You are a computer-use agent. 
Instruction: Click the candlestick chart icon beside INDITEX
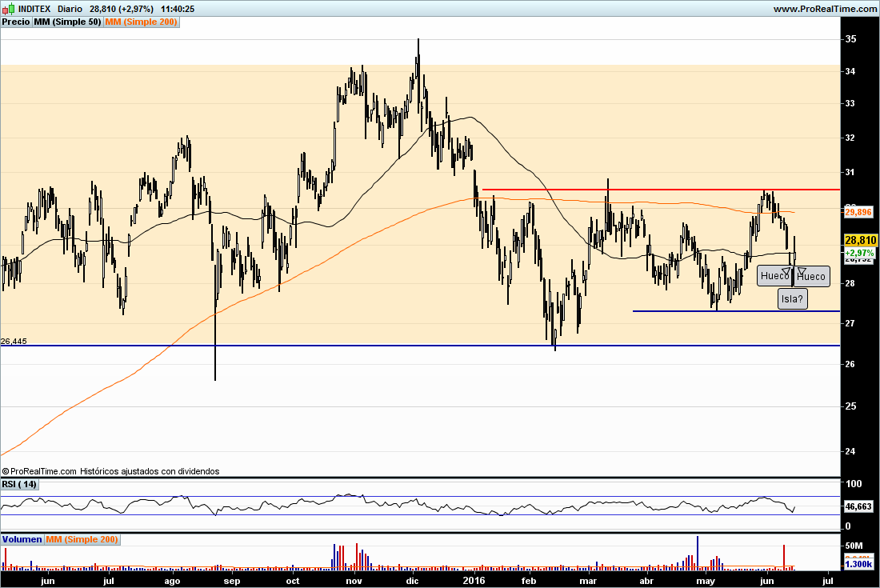pyautogui.click(x=9, y=9)
